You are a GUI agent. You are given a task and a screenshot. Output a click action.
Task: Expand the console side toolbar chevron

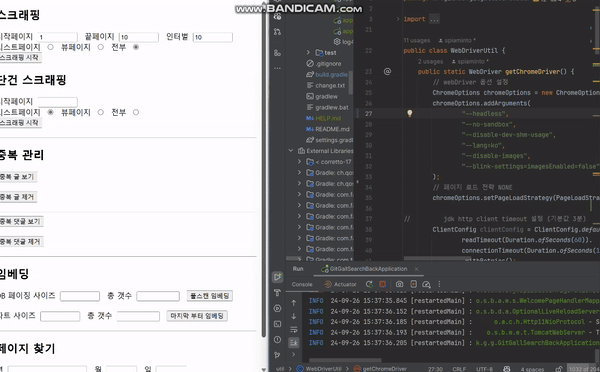pyautogui.click(x=293, y=354)
